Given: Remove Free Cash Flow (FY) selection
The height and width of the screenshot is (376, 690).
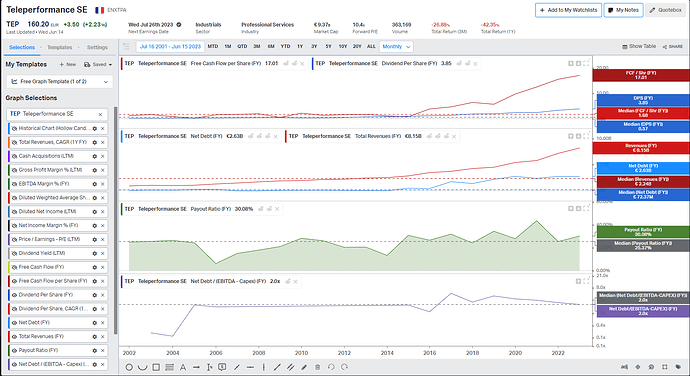Looking at the screenshot, I should (x=103, y=267).
